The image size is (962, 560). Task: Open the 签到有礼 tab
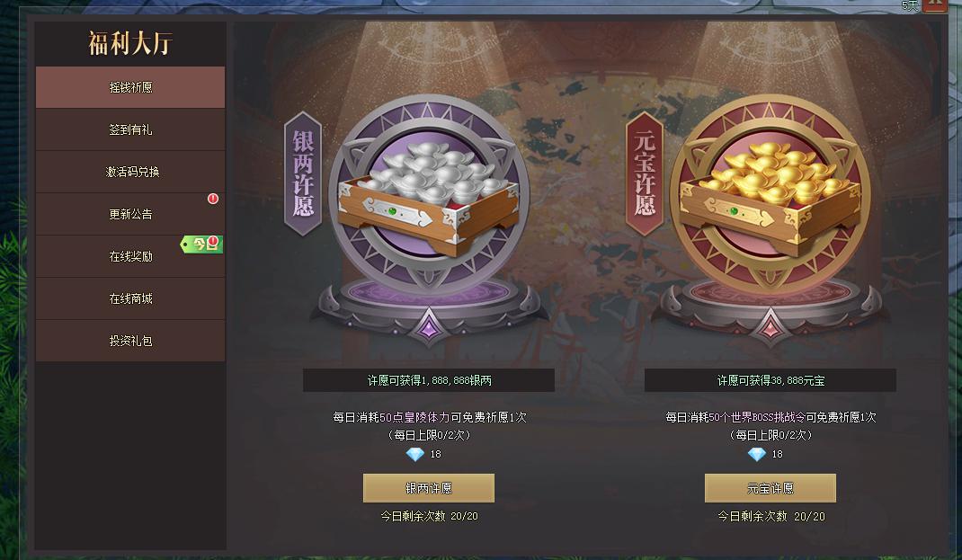[130, 129]
